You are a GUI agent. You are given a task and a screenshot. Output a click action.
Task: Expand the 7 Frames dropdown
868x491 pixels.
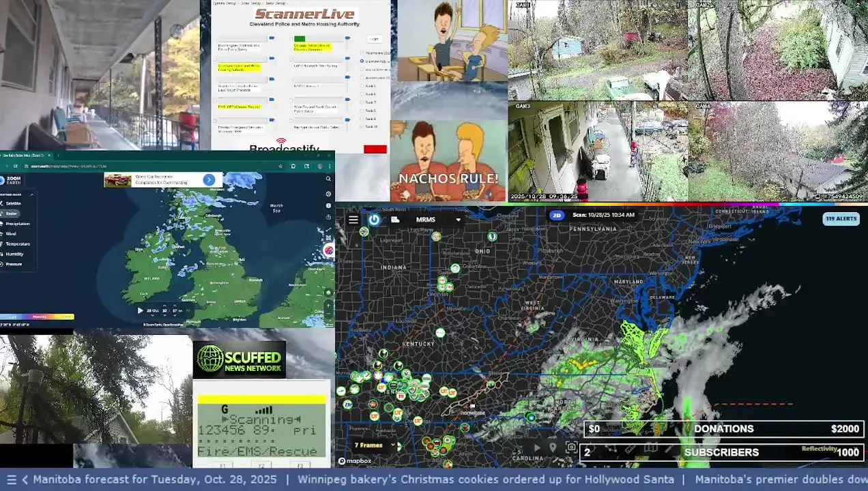click(x=374, y=445)
